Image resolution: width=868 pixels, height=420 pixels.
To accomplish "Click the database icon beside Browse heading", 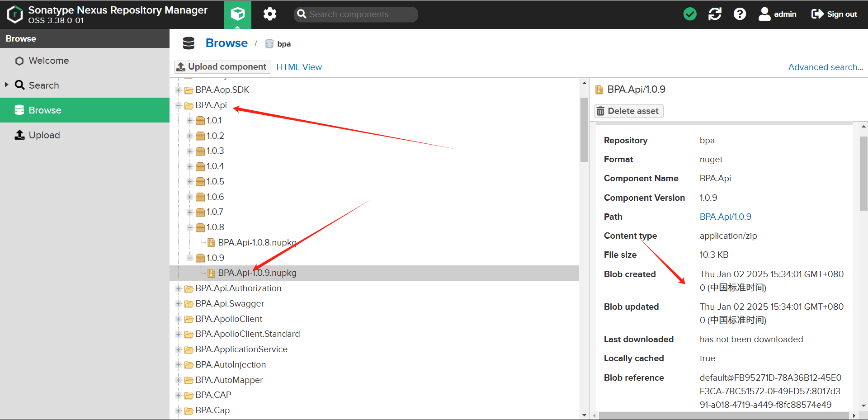I will coord(189,43).
